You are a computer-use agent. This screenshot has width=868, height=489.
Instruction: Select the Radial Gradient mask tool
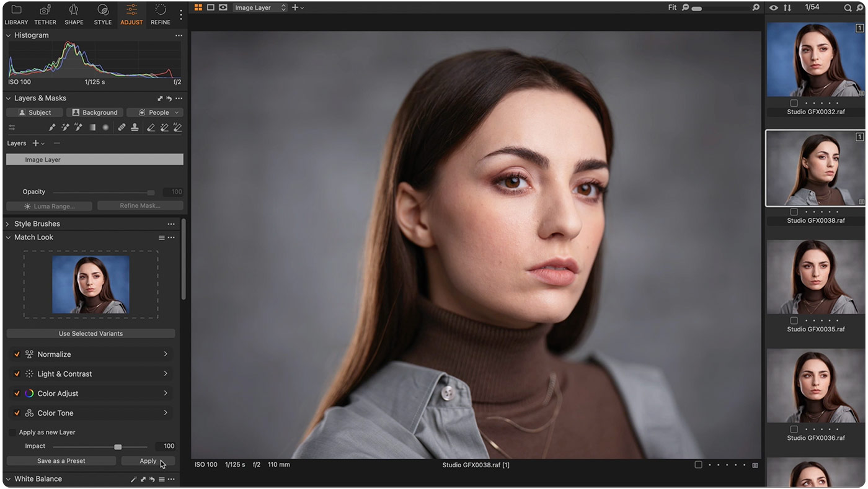pyautogui.click(x=105, y=128)
